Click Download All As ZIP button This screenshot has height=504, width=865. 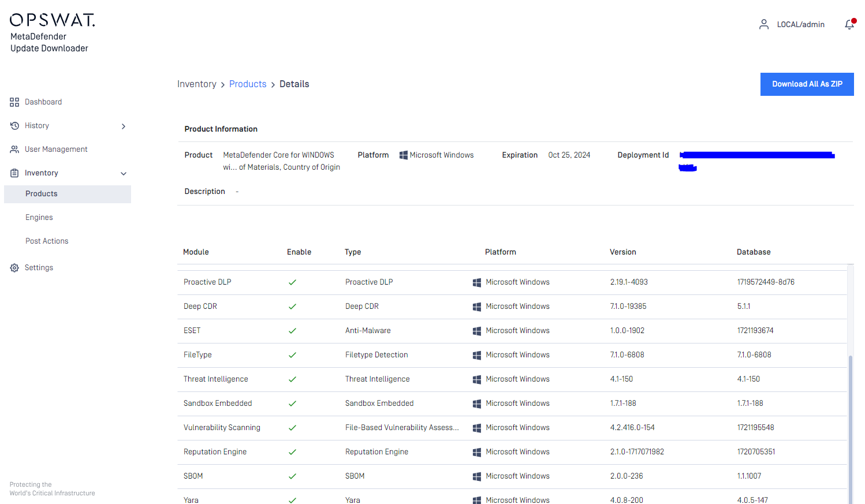807,84
